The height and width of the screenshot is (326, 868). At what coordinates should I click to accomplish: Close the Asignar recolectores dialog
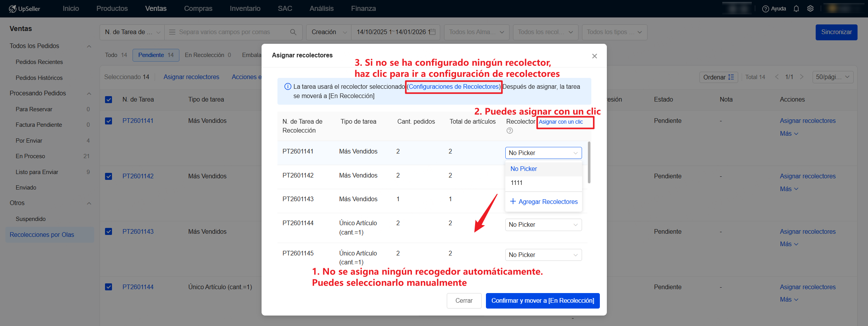(x=594, y=56)
